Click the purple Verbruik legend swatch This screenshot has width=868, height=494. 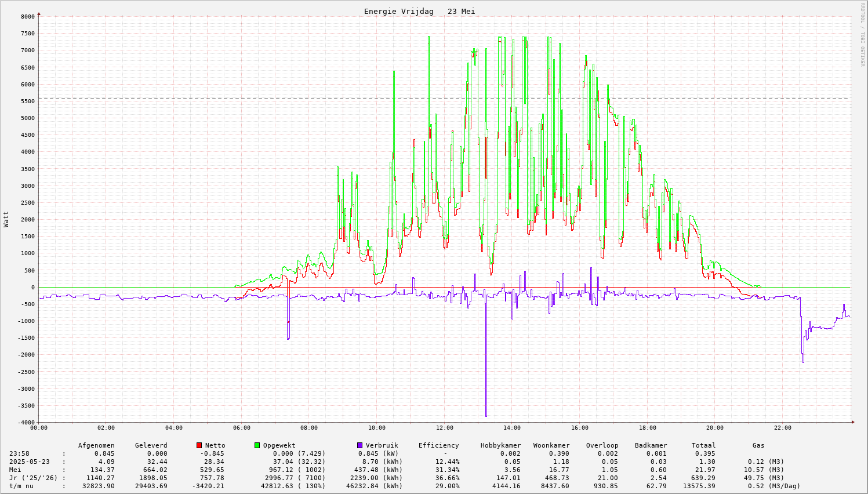pyautogui.click(x=359, y=445)
